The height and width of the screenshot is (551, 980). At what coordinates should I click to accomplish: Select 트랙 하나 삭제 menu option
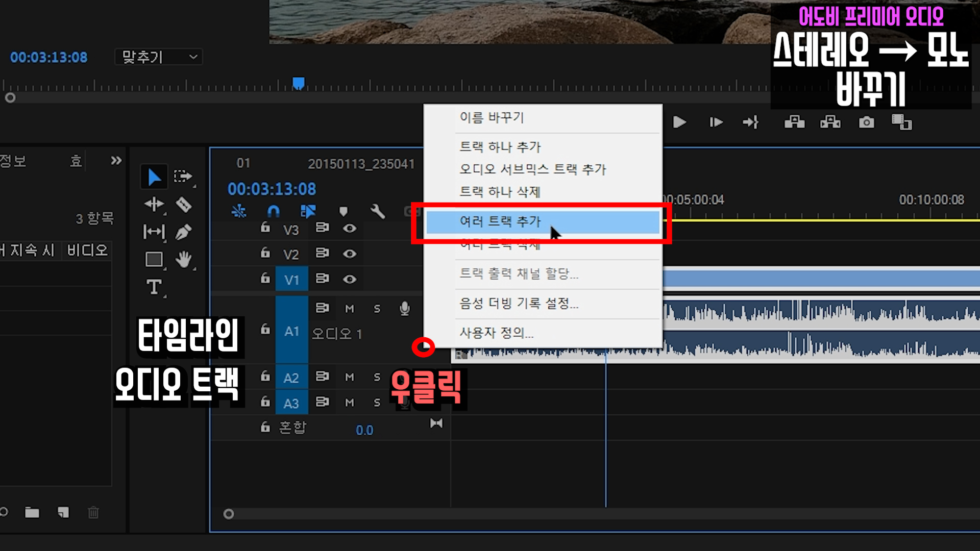click(x=500, y=192)
